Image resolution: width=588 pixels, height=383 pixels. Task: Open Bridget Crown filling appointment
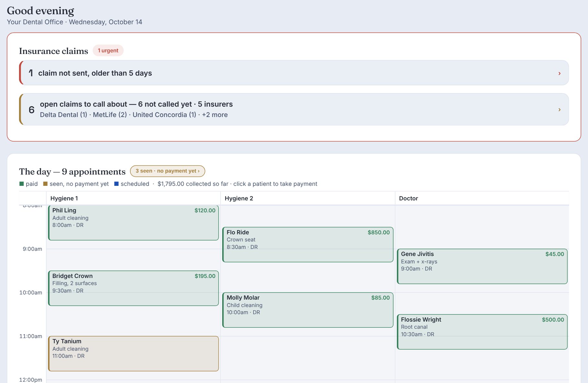click(134, 288)
